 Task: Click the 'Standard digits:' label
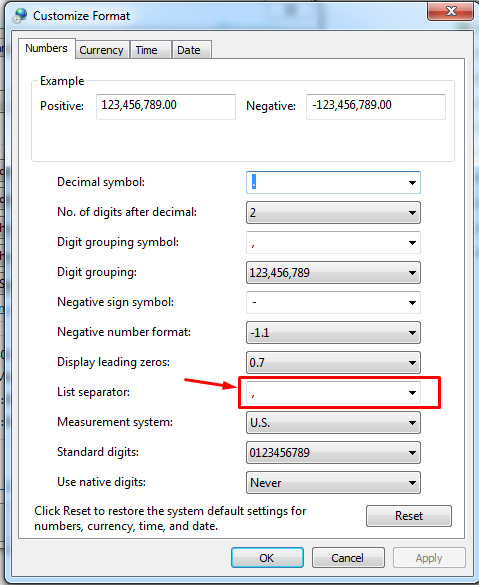pyautogui.click(x=98, y=452)
